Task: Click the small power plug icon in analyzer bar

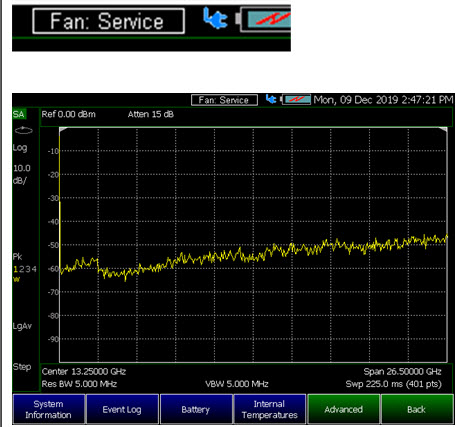Action: click(x=271, y=99)
